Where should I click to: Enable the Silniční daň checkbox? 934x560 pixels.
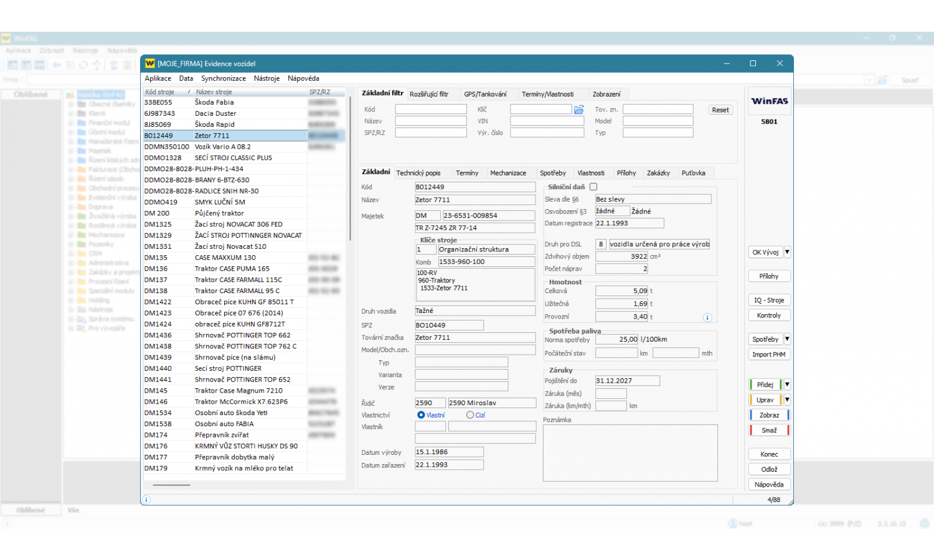(x=593, y=187)
